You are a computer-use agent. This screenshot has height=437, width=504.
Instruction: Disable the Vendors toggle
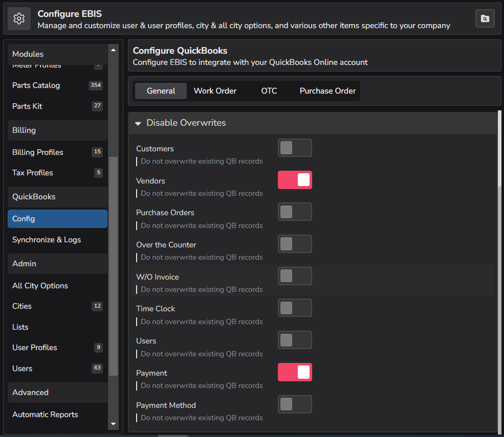pyautogui.click(x=295, y=180)
